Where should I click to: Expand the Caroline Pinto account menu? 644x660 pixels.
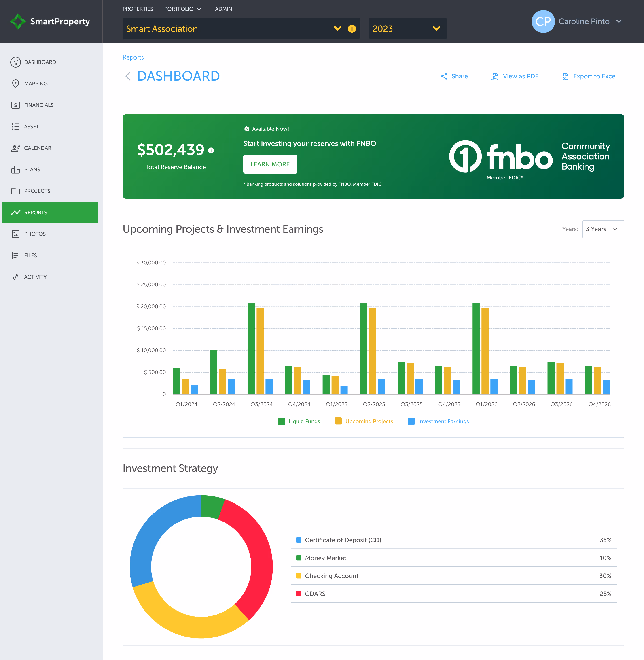tap(619, 22)
